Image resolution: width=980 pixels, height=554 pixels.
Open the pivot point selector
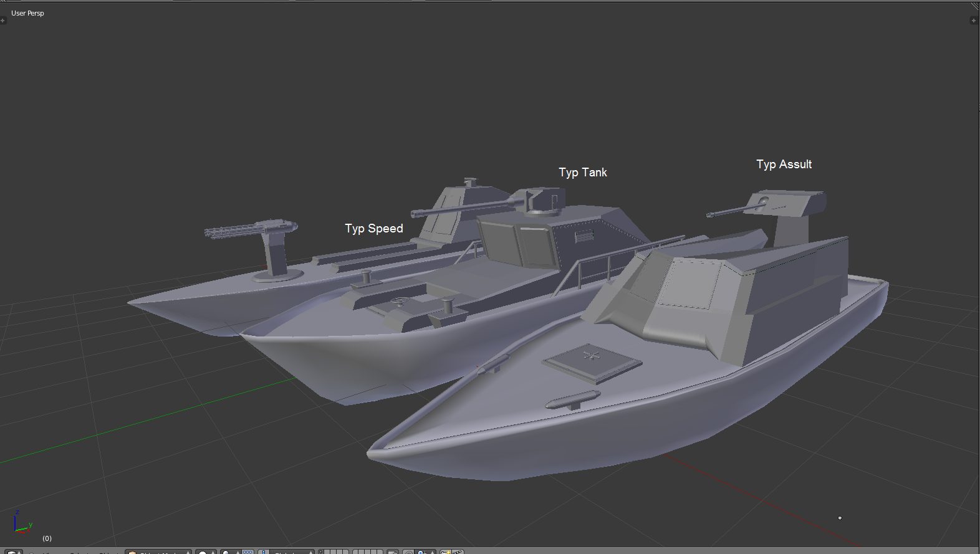coord(229,552)
